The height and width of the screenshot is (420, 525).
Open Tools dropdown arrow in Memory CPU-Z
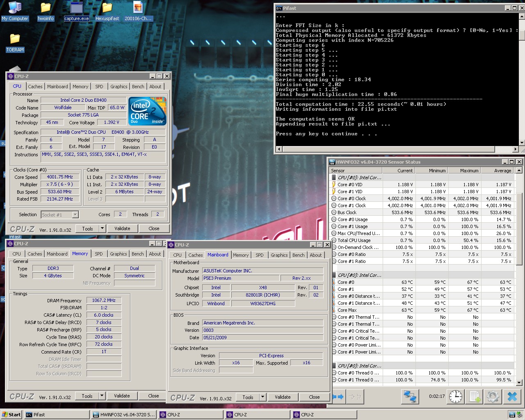coord(102,396)
